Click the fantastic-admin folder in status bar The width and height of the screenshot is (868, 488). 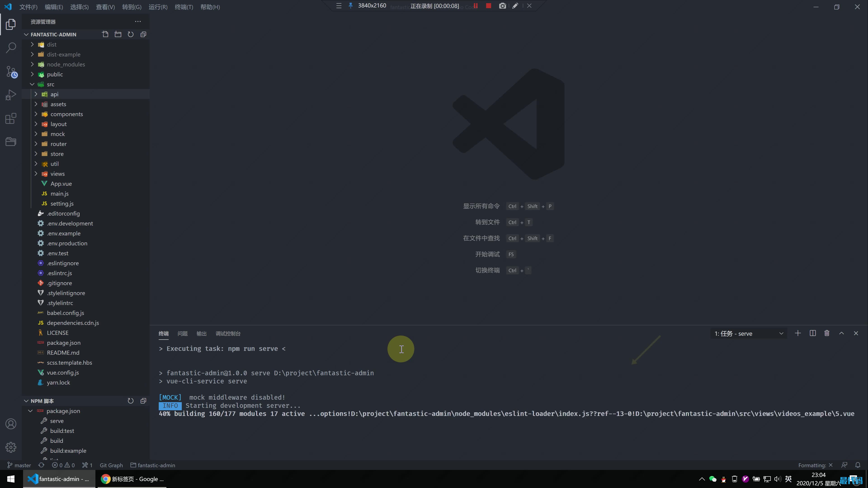(153, 465)
